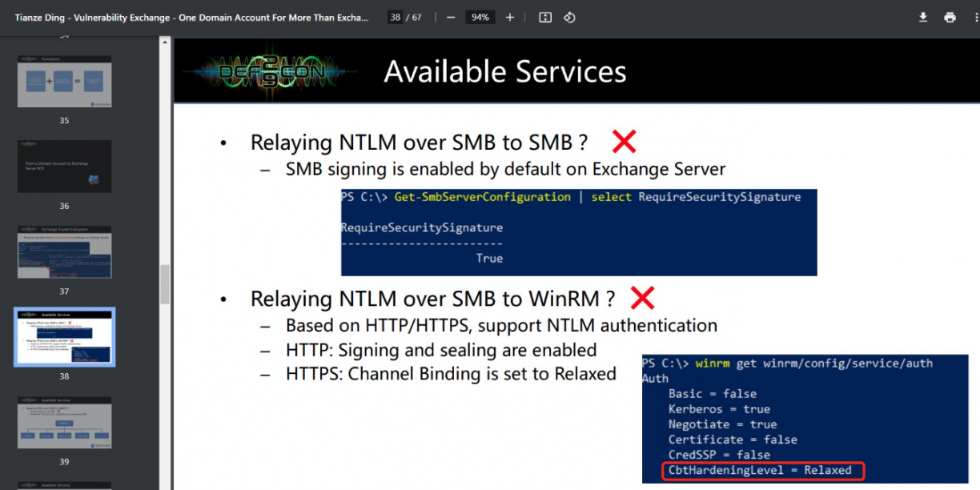The image size is (980, 490).
Task: Click the page number field showing 38
Action: (x=395, y=18)
